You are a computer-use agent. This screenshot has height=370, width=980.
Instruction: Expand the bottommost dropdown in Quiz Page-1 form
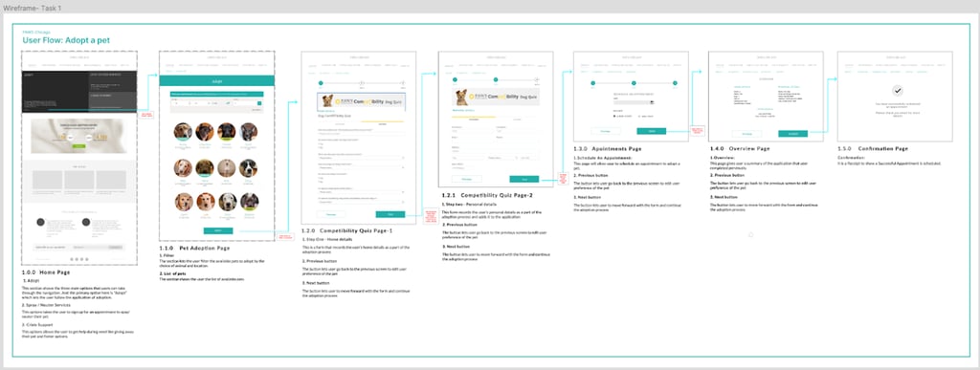[x=361, y=202]
